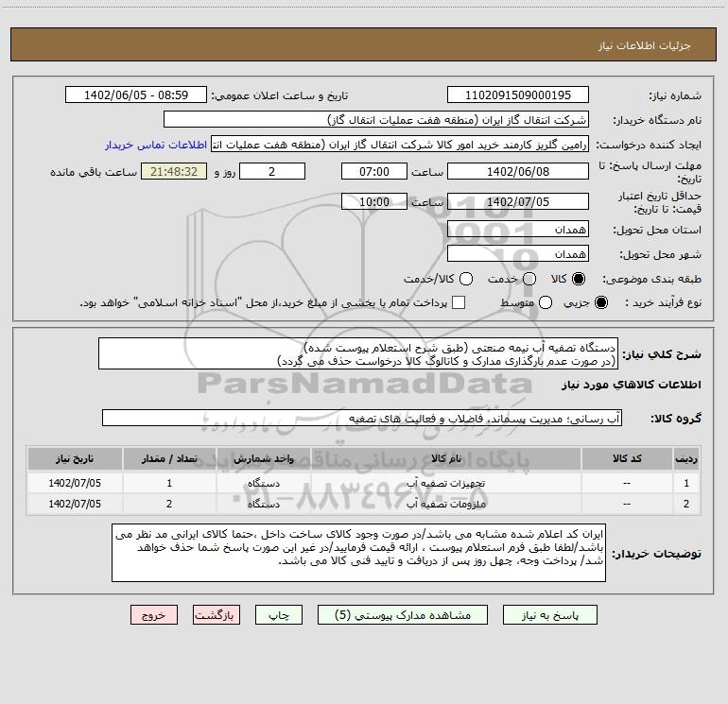The image size is (728, 704).
Task: Click the announcement date field 1402/06/05 - 08:59
Action: (136, 95)
